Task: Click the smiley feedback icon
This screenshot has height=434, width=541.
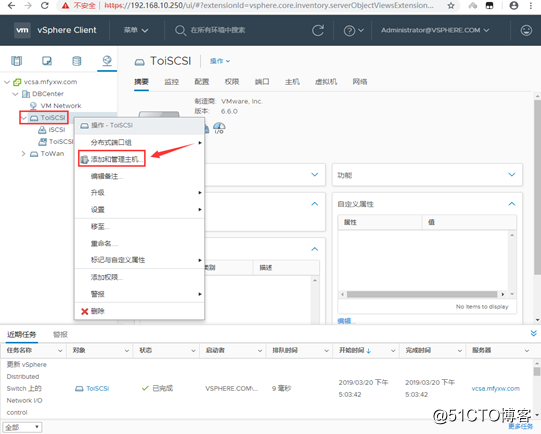Action: (x=526, y=30)
